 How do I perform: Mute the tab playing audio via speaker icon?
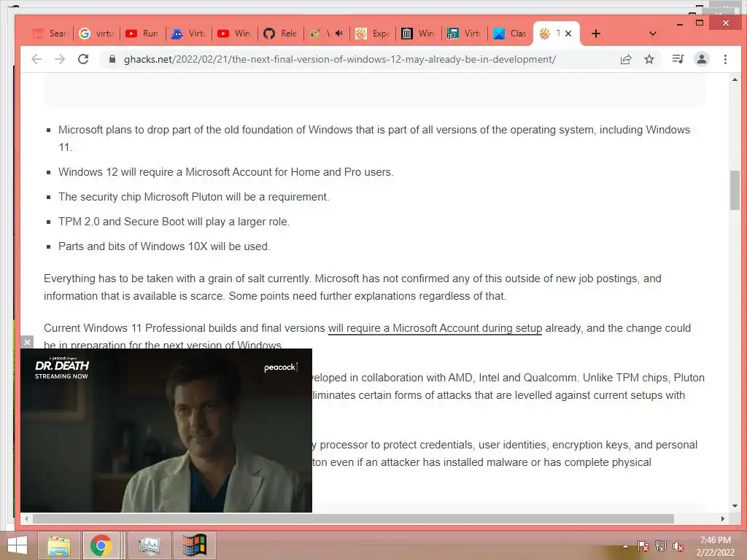[x=338, y=34]
